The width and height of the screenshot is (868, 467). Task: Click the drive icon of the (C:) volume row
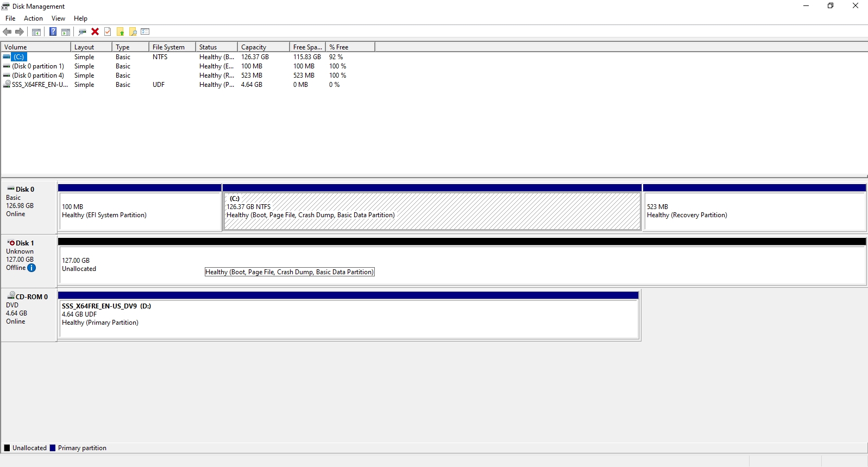[7, 56]
